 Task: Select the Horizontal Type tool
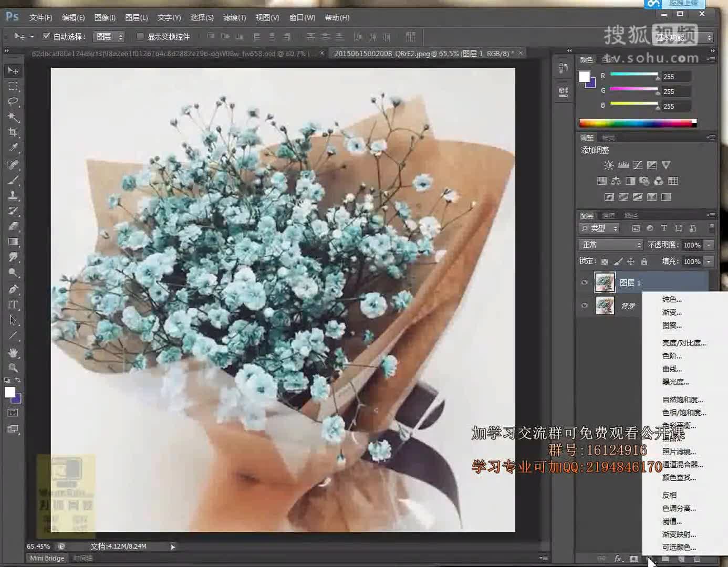point(13,304)
